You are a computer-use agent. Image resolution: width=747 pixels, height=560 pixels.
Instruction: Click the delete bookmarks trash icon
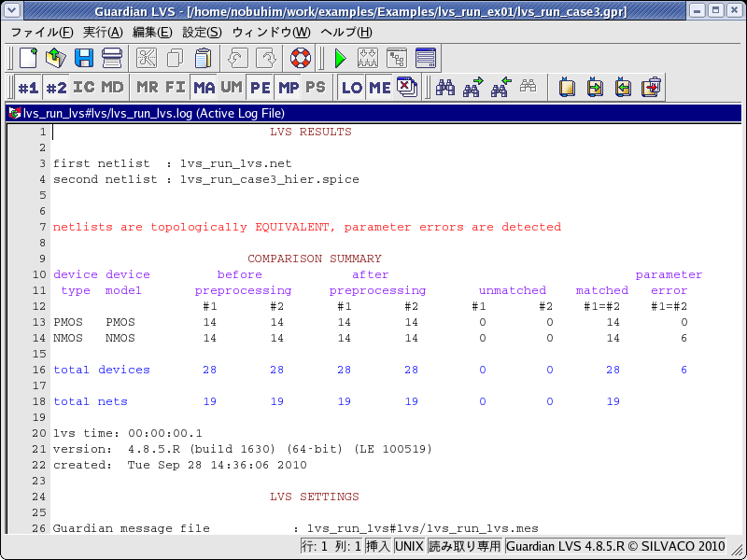pyautogui.click(x=652, y=87)
